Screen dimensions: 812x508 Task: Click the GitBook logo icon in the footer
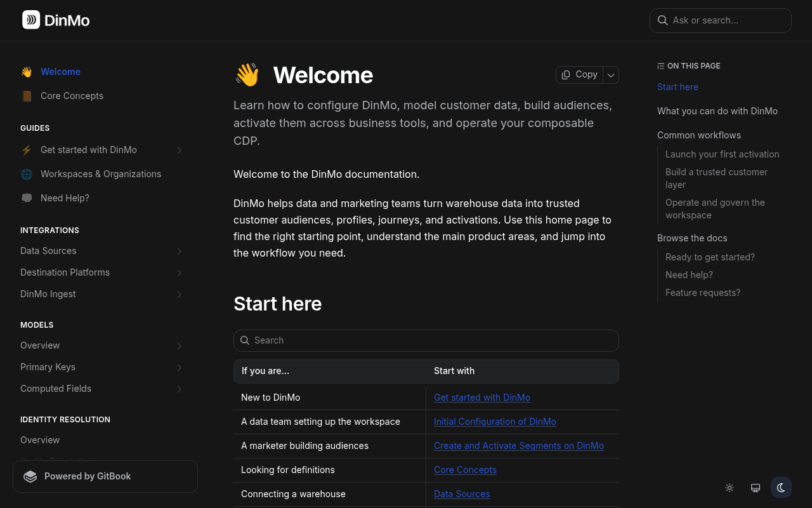30,476
